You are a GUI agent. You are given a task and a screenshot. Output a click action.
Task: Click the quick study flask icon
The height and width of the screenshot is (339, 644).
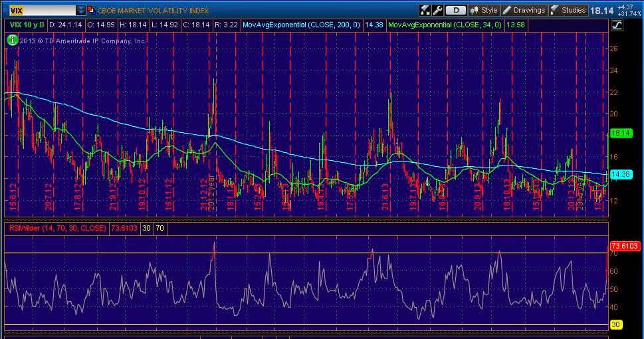point(425,10)
